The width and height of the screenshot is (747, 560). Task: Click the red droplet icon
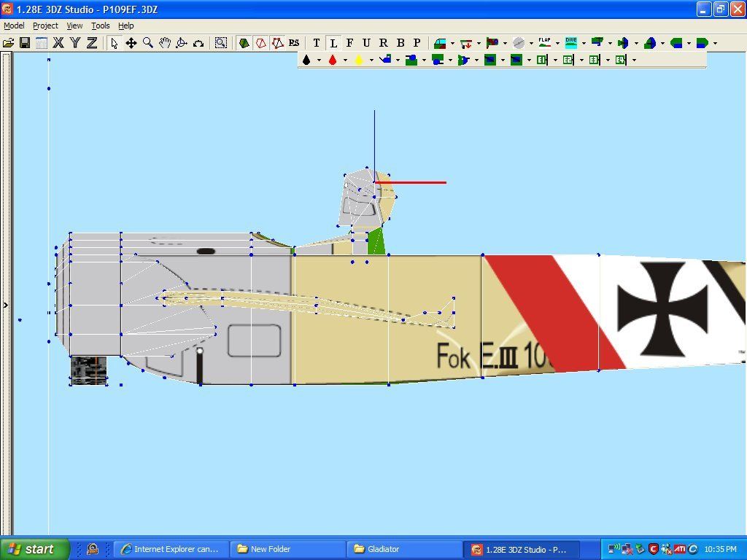[x=333, y=60]
